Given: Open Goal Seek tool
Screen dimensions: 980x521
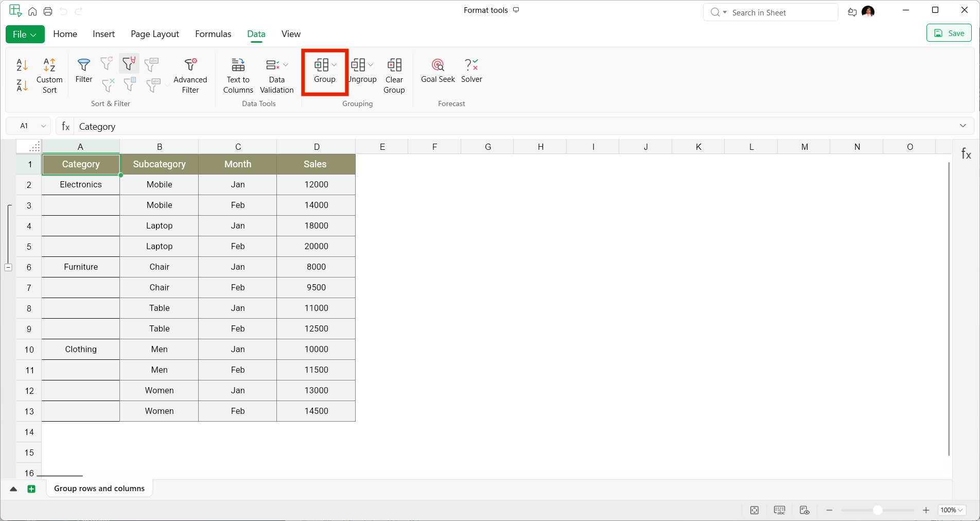Looking at the screenshot, I should (x=437, y=71).
